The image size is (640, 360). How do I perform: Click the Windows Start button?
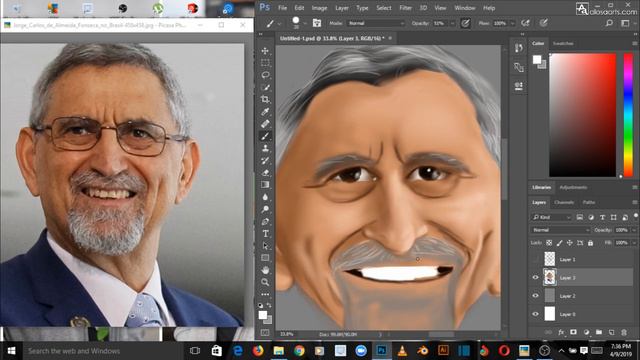(x=11, y=351)
